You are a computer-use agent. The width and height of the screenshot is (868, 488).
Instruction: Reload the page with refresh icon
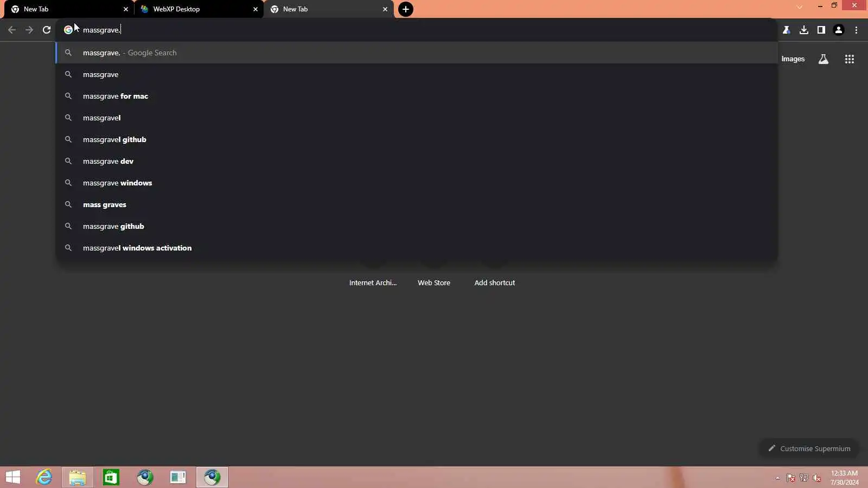pyautogui.click(x=47, y=30)
